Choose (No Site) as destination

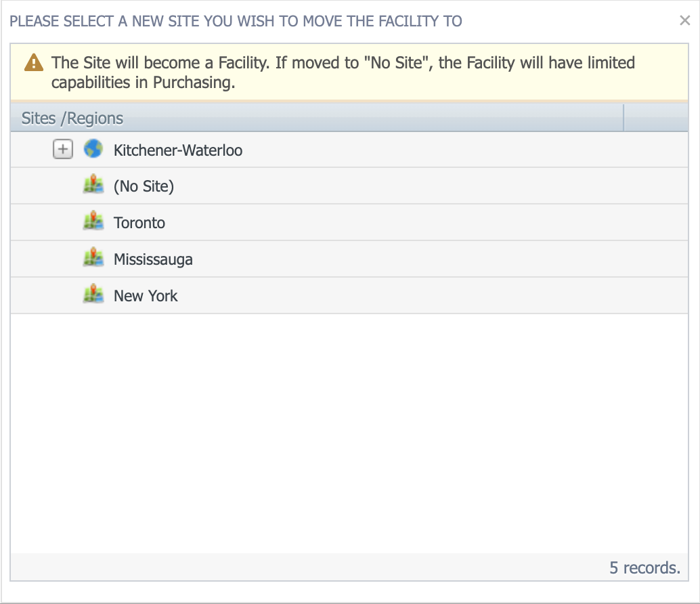pos(144,186)
